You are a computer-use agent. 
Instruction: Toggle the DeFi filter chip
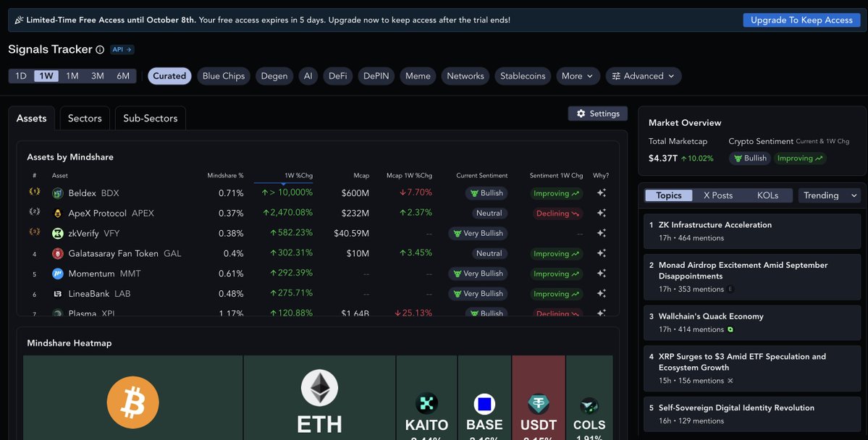tap(337, 76)
